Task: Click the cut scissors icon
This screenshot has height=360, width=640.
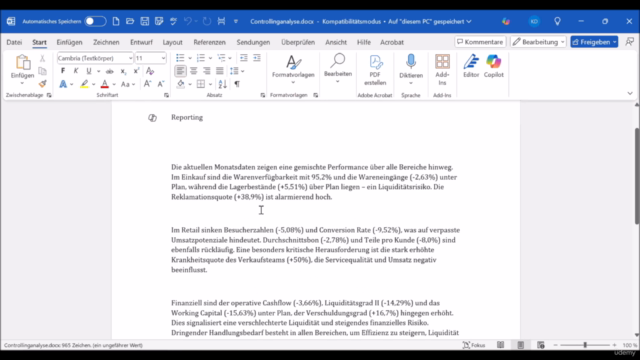Action: pyautogui.click(x=42, y=58)
